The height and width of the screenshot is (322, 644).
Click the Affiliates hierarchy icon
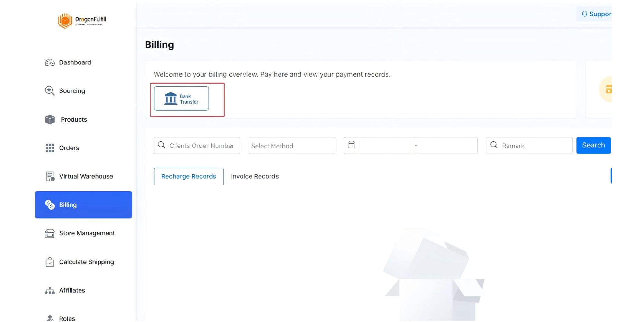click(x=50, y=290)
